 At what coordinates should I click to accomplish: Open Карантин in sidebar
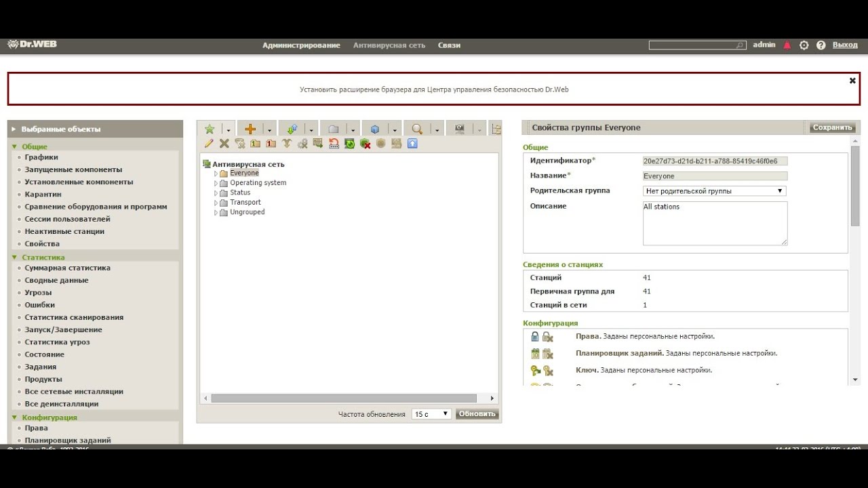click(x=43, y=195)
